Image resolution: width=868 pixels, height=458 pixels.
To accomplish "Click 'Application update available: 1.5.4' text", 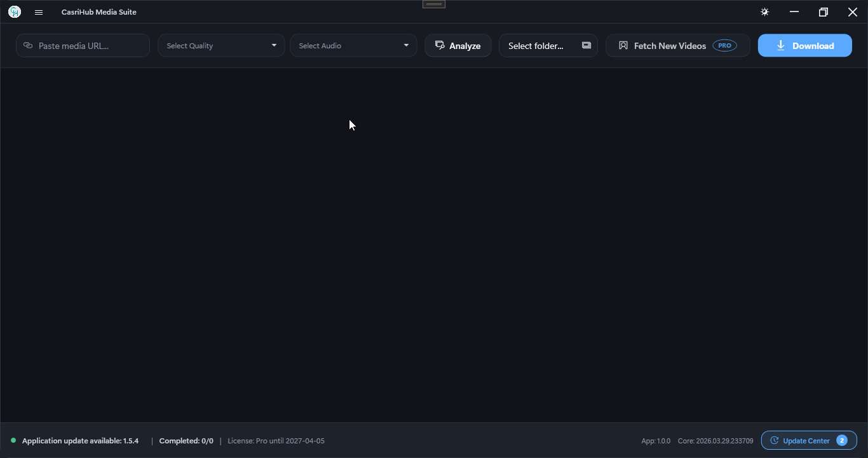I will [80, 441].
